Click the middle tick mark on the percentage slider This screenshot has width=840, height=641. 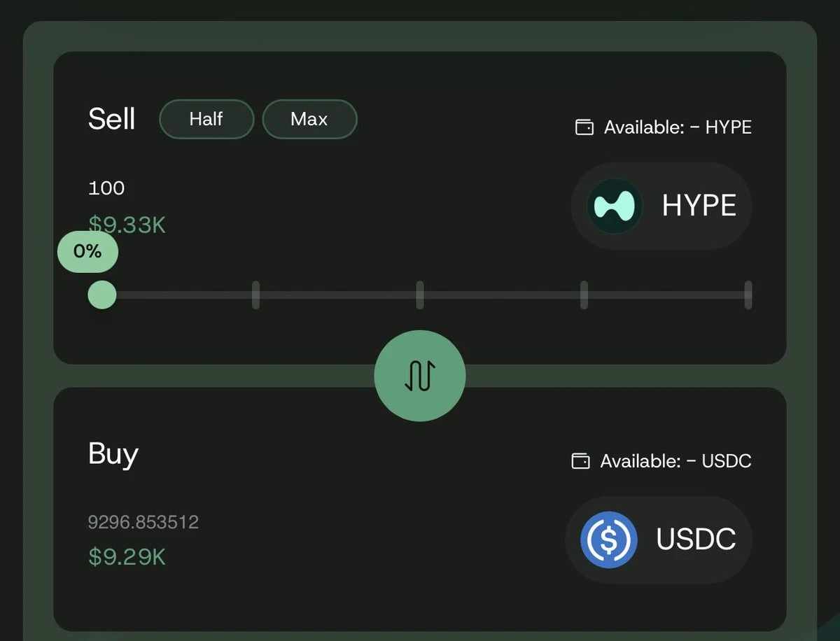420,295
